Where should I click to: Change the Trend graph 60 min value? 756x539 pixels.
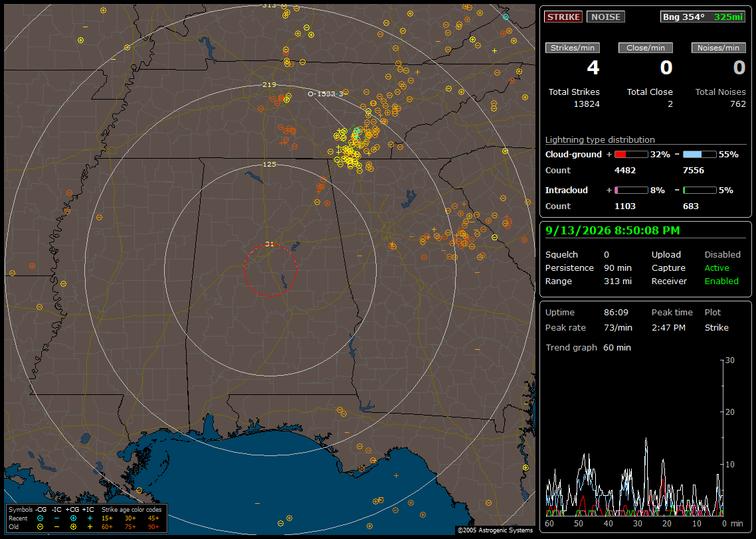[x=617, y=348]
